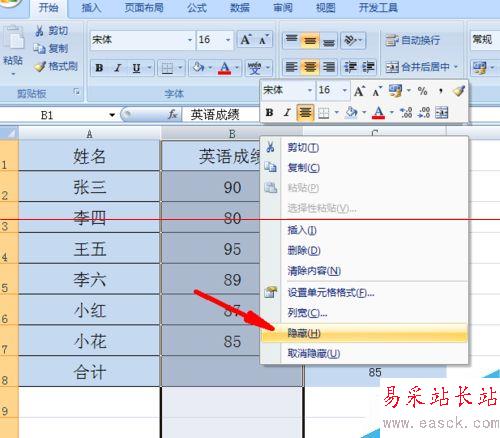This screenshot has height=438, width=500.
Task: Toggle bottom vertical alignment
Action: (329, 40)
